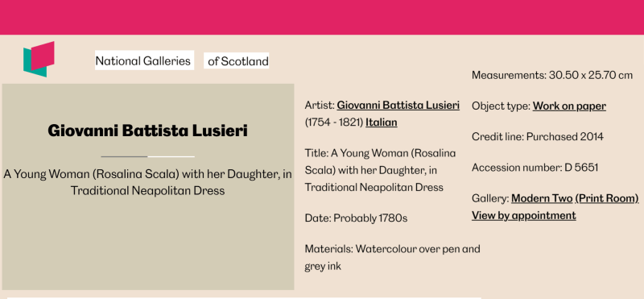This screenshot has height=299, width=644.
Task: Click the Date Probably 1780s text
Action: 356,218
